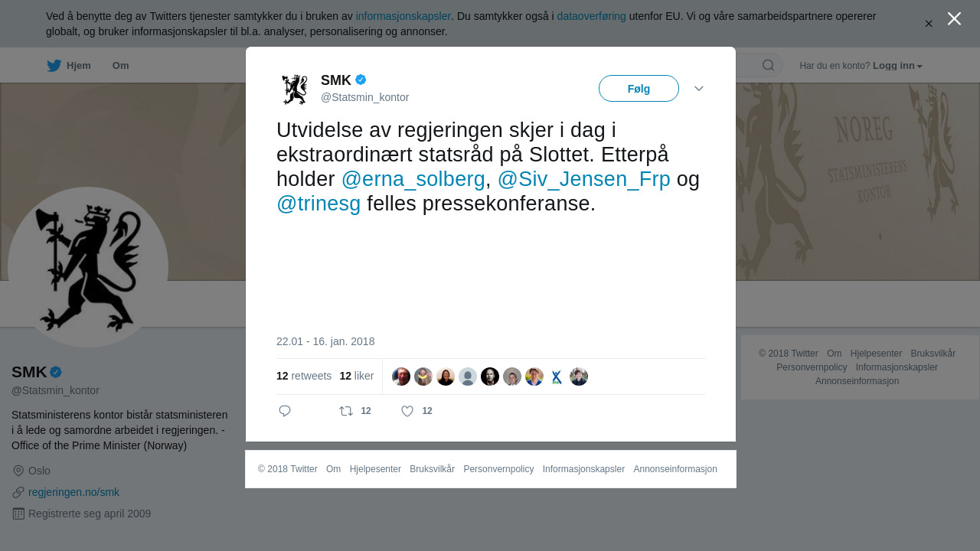Click the large SMK profile picture

point(88,267)
